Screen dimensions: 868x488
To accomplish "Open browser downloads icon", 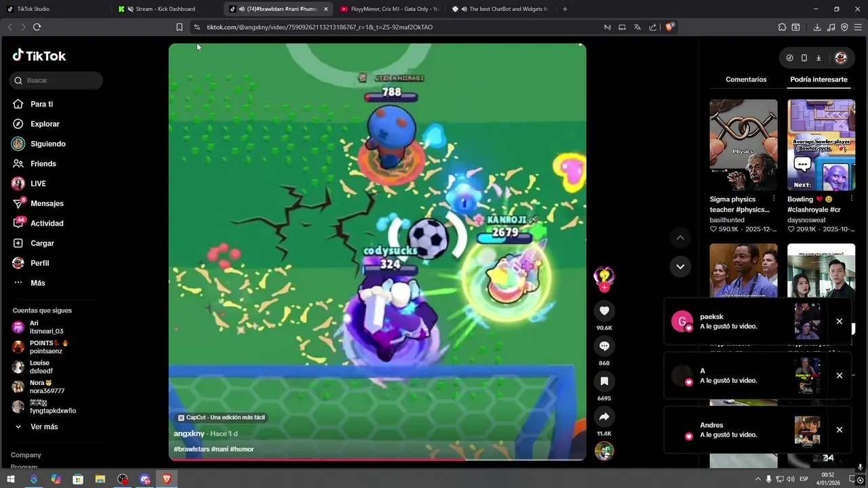I will pyautogui.click(x=817, y=27).
